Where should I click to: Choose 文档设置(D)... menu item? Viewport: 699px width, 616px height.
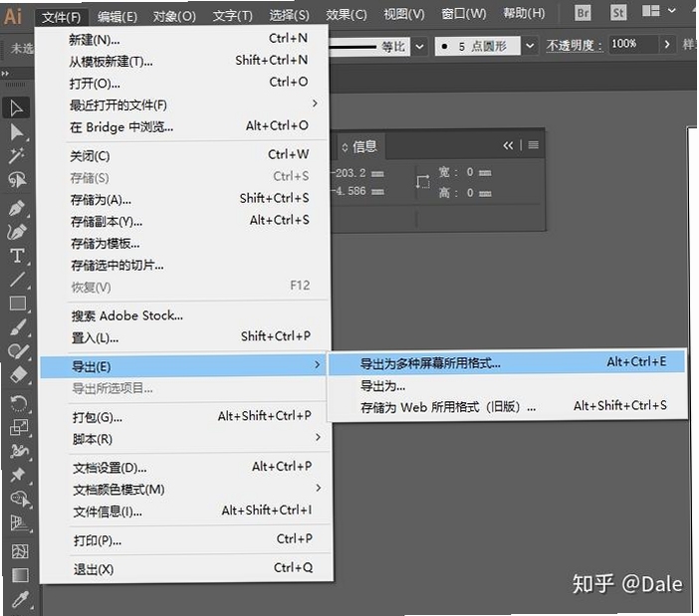tap(187, 468)
